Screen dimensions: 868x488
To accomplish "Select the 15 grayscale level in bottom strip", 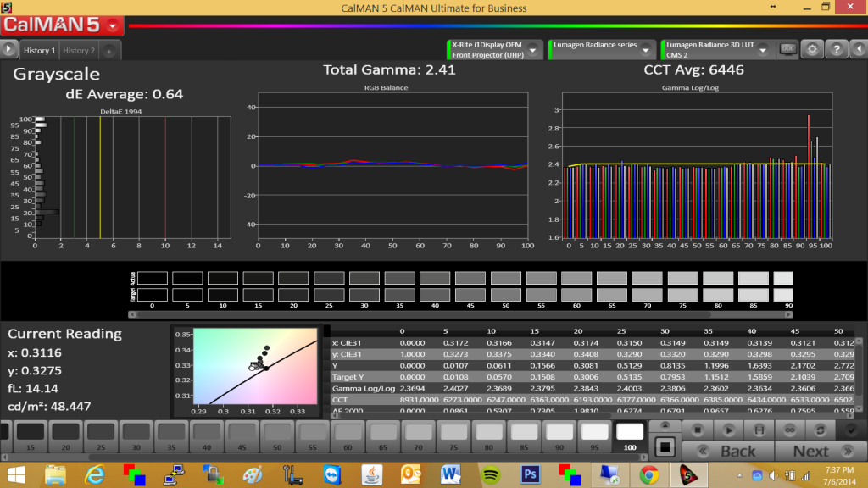I will [31, 436].
